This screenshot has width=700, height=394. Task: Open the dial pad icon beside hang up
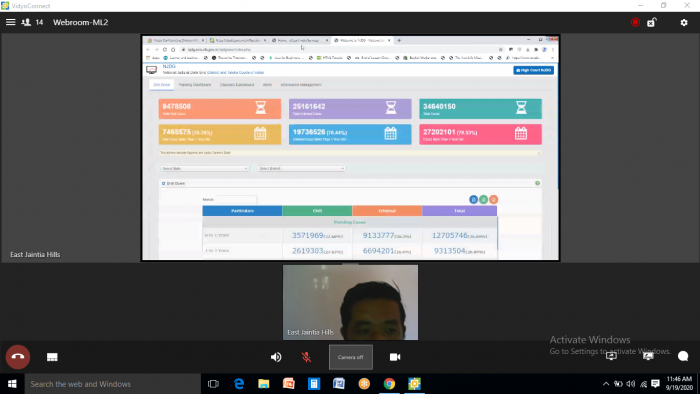[x=52, y=357]
